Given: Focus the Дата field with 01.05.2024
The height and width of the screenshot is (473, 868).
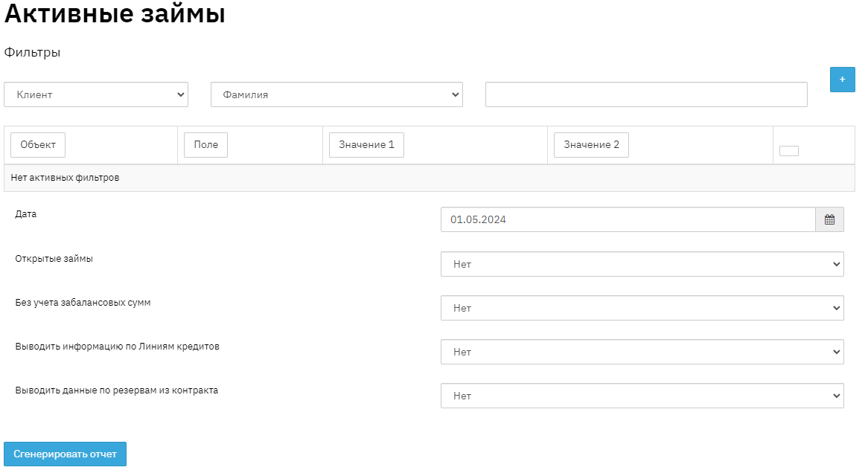Looking at the screenshot, I should [x=628, y=219].
